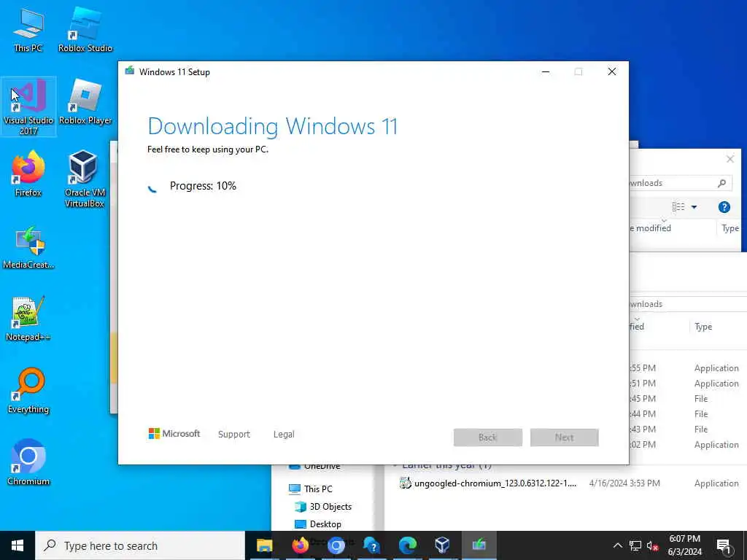Select the Roblox Player desktop shortcut

(x=85, y=102)
